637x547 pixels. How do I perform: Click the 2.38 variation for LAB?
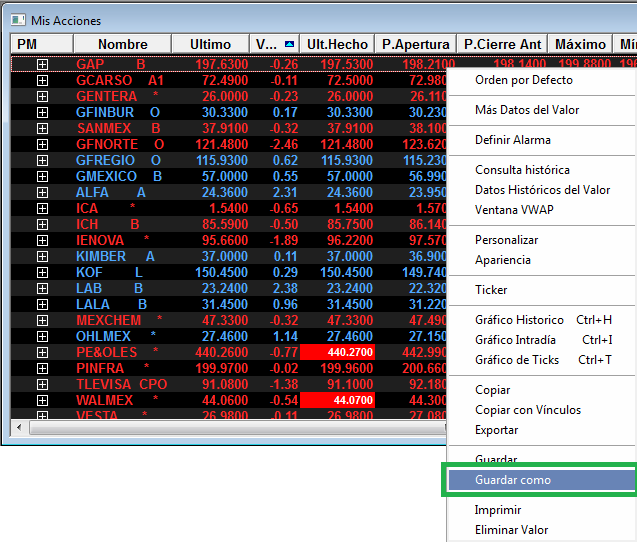(x=285, y=289)
